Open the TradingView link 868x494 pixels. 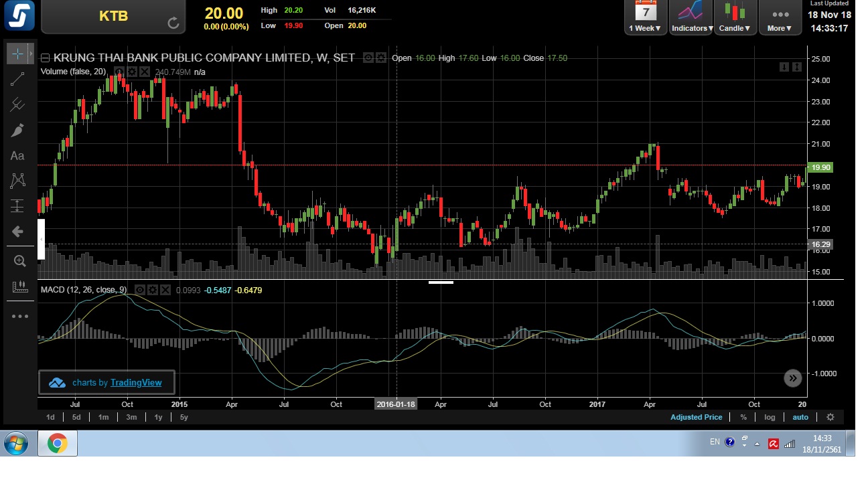(x=136, y=382)
